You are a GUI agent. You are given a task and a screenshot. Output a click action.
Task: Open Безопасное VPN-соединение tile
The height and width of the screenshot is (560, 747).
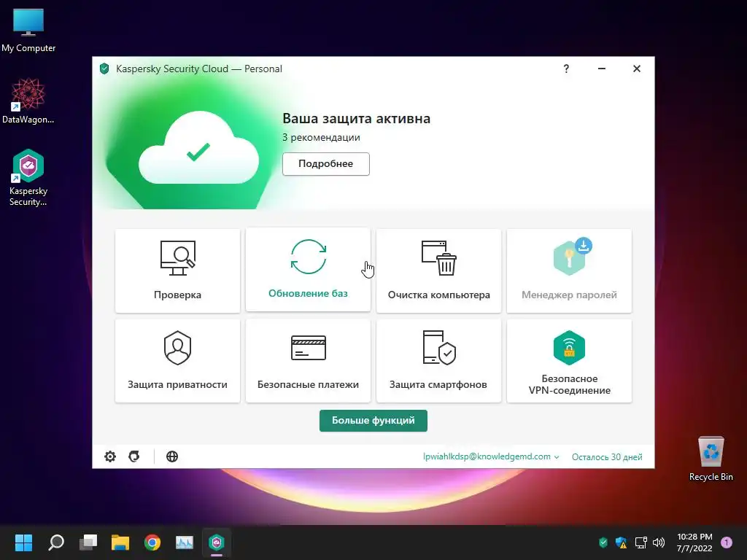coord(569,361)
